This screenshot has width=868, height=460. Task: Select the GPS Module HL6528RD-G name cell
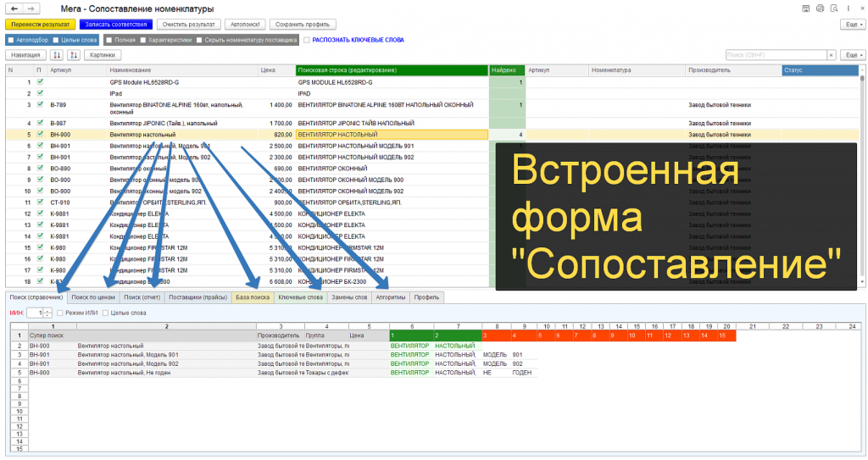182,82
